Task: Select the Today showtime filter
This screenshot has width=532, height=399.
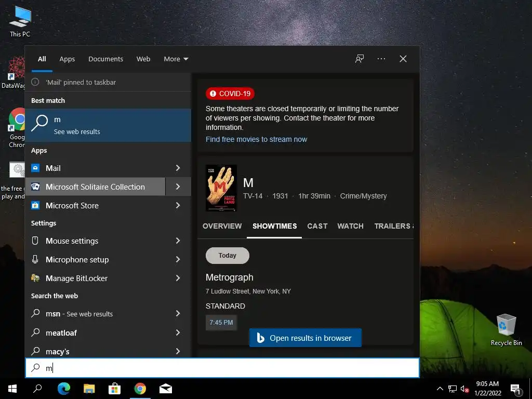Action: (x=228, y=256)
